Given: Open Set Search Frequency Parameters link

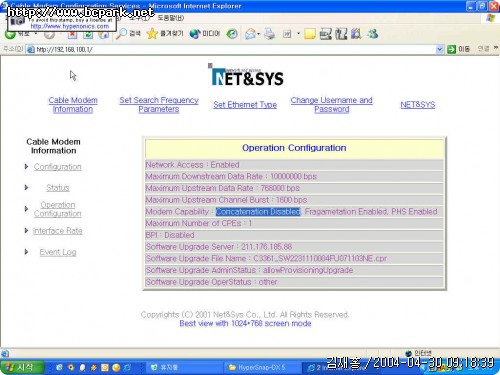Looking at the screenshot, I should 159,105.
